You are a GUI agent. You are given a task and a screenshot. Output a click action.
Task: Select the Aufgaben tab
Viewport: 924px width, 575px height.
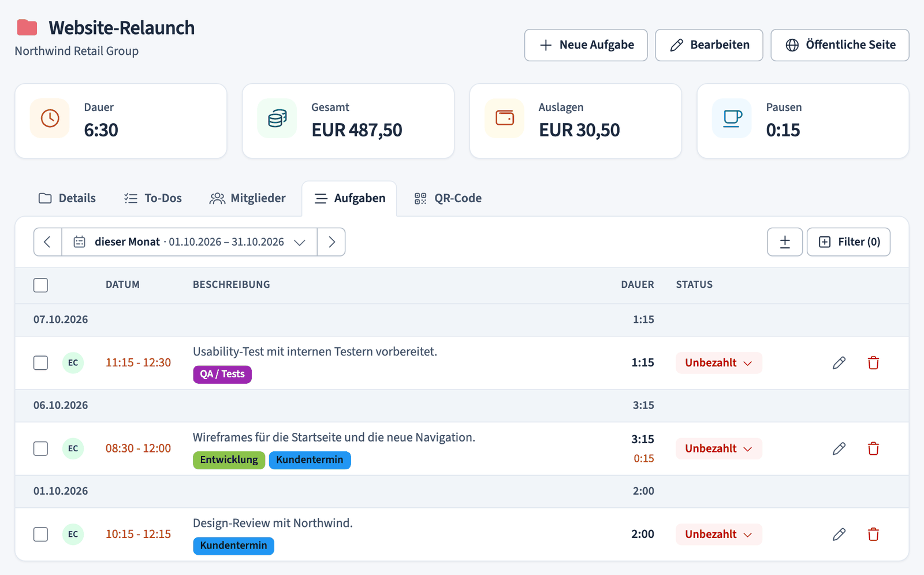(349, 198)
